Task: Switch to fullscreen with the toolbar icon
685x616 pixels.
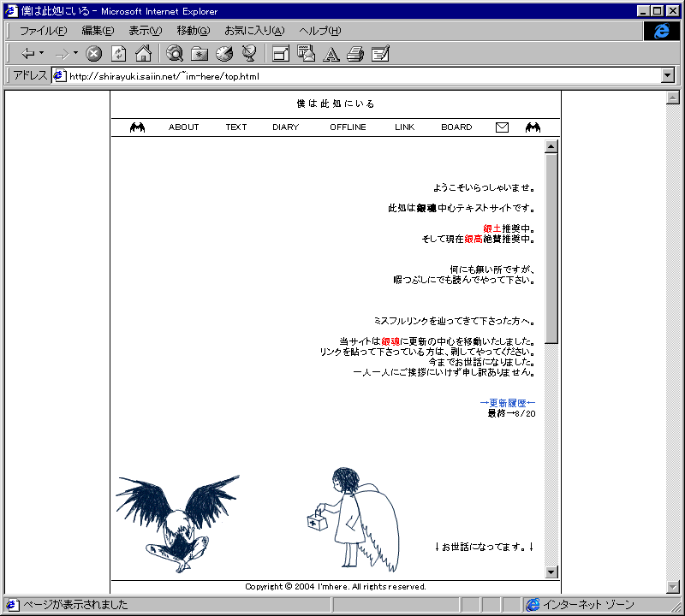Action: (281, 54)
